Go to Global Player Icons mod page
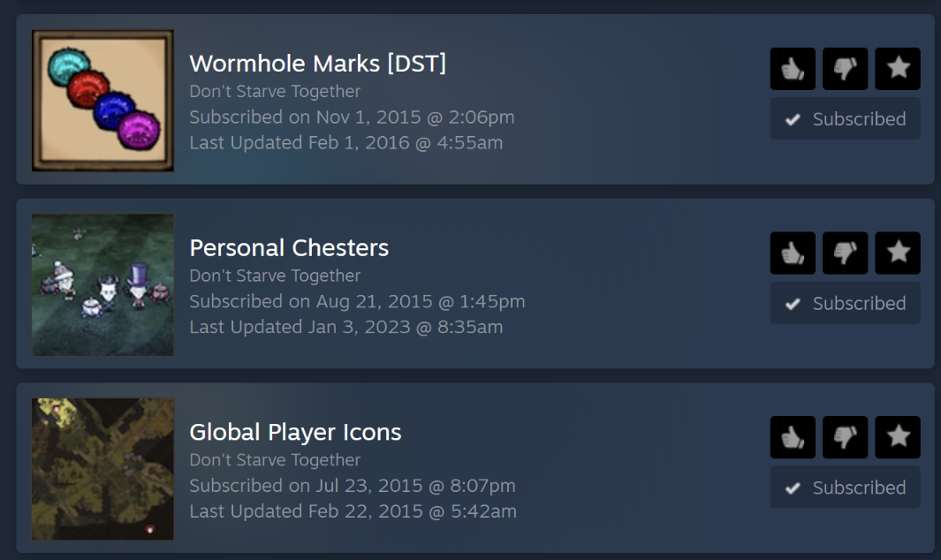 (295, 432)
